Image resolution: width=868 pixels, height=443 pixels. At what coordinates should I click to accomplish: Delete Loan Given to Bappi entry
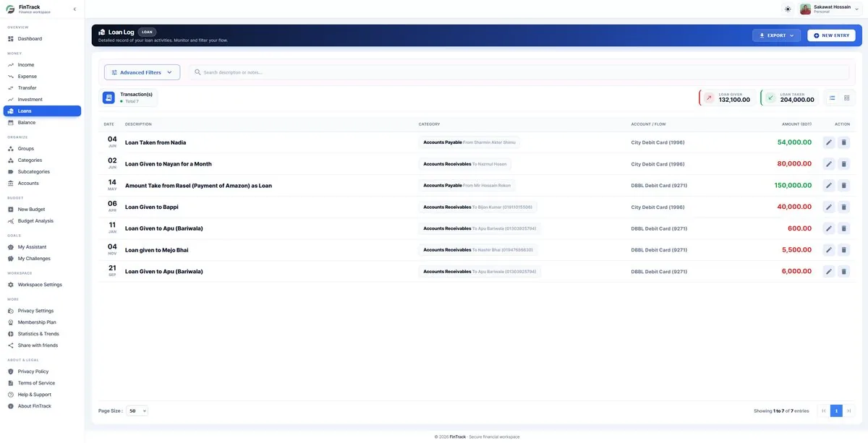(843, 207)
